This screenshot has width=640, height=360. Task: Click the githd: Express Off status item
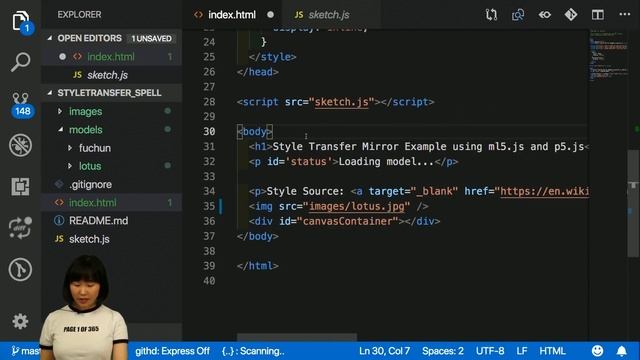click(172, 351)
